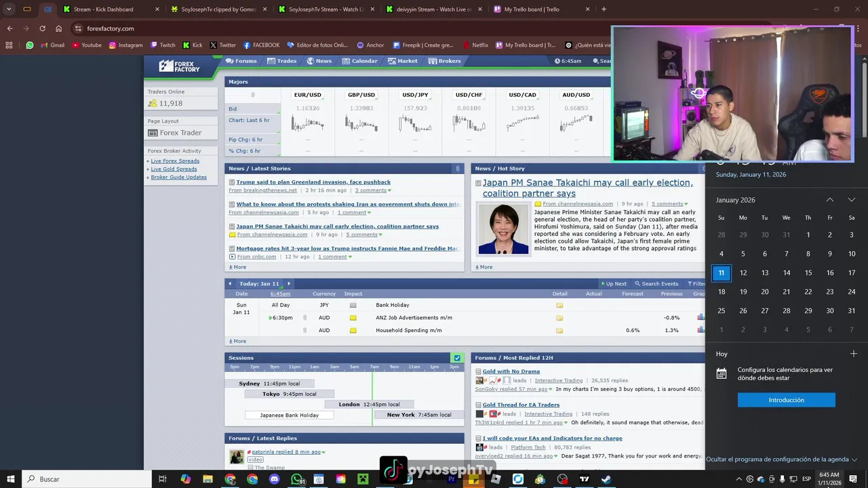Open Live Forex Spreads link
Viewport: 868px width, 488px height.
tap(175, 161)
